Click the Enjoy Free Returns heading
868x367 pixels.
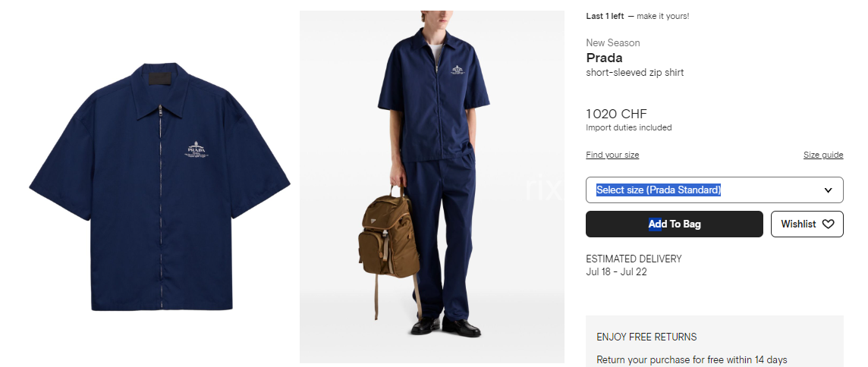[x=646, y=337]
